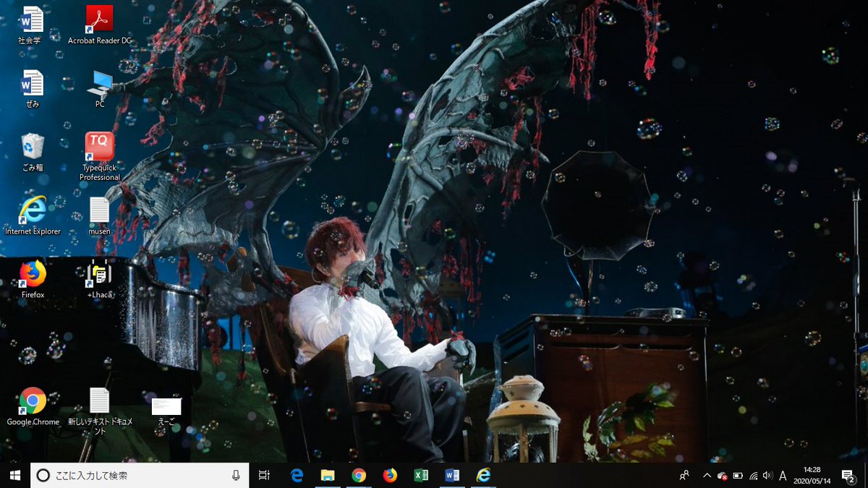Open the Wi-Fi network tray icon

tap(753, 476)
